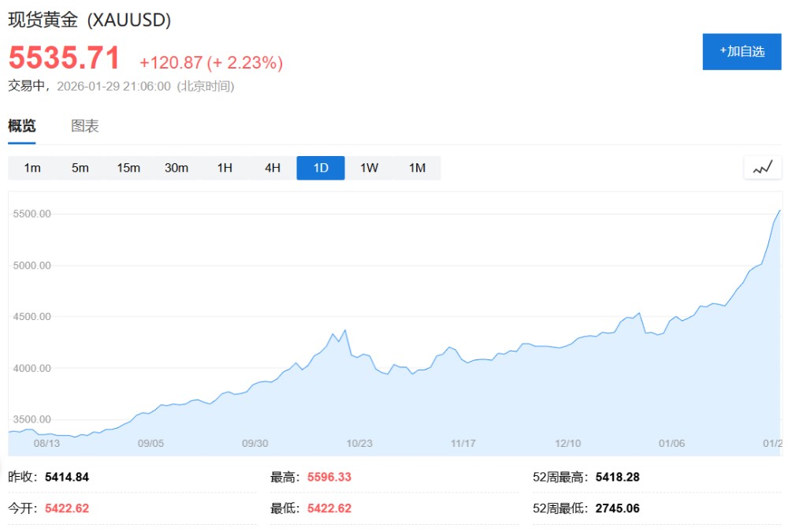The width and height of the screenshot is (807, 532).
Task: Click the 现货黄金 (XAUUSD) title
Action: (90, 20)
